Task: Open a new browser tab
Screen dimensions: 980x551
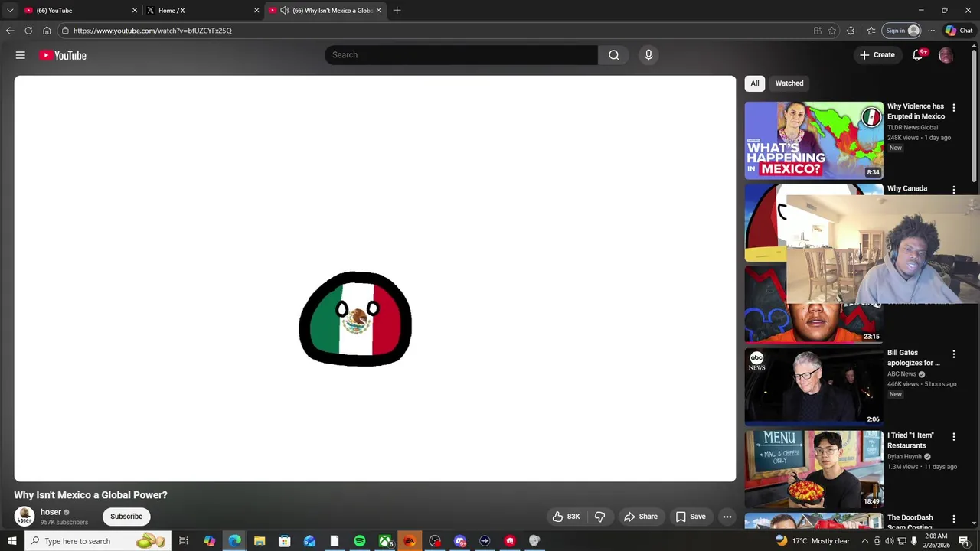Action: point(397,11)
